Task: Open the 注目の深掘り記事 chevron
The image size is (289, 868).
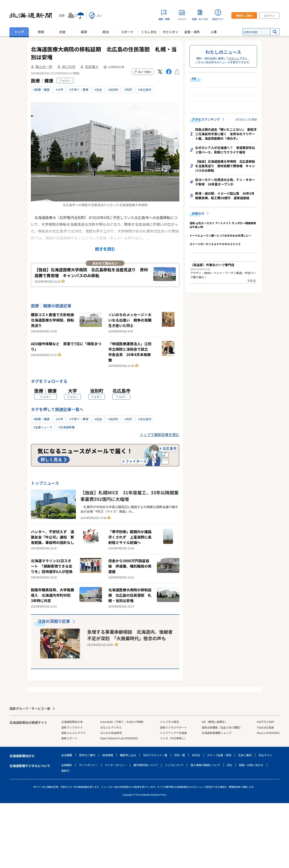Action: [74, 621]
